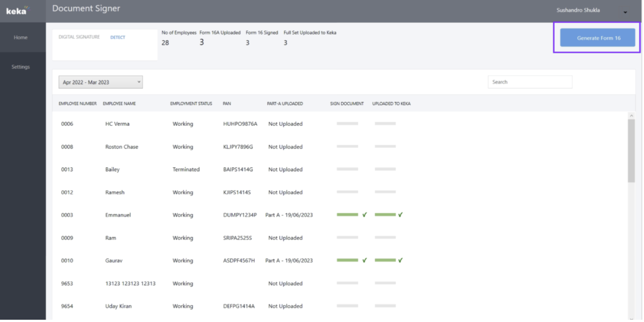Viewport: 644px width, 322px height.
Task: Click into the Search field
Action: pyautogui.click(x=530, y=82)
